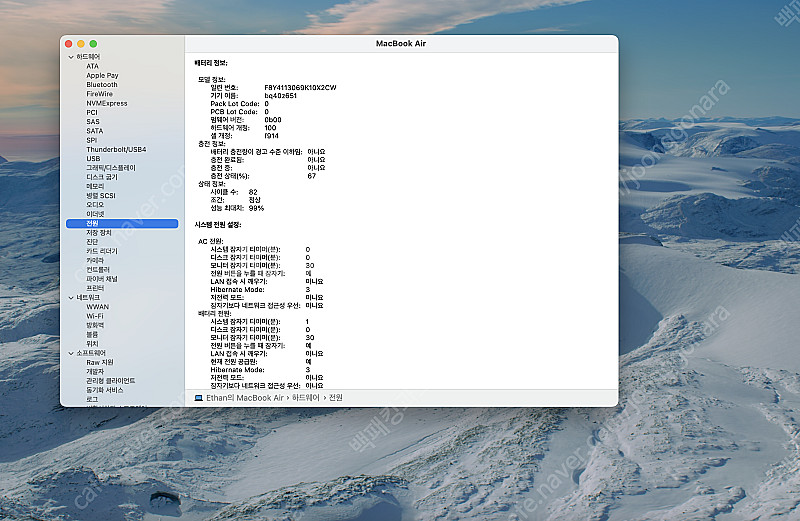Screen dimensions: 800x521
Task: Open the 볼륨 entry
Action: (x=92, y=335)
